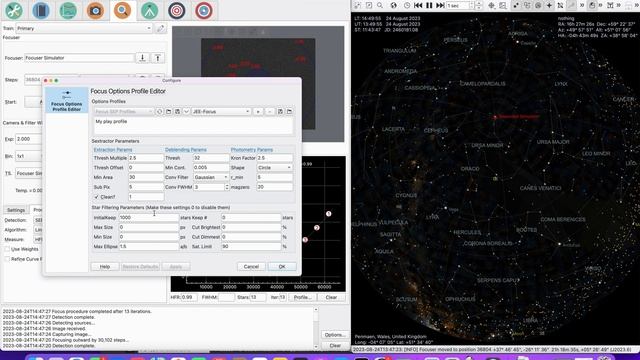Image resolution: width=640 pixels, height=360 pixels.
Task: Expand the chevron dropdown before JEE-Focus
Action: tap(186, 111)
